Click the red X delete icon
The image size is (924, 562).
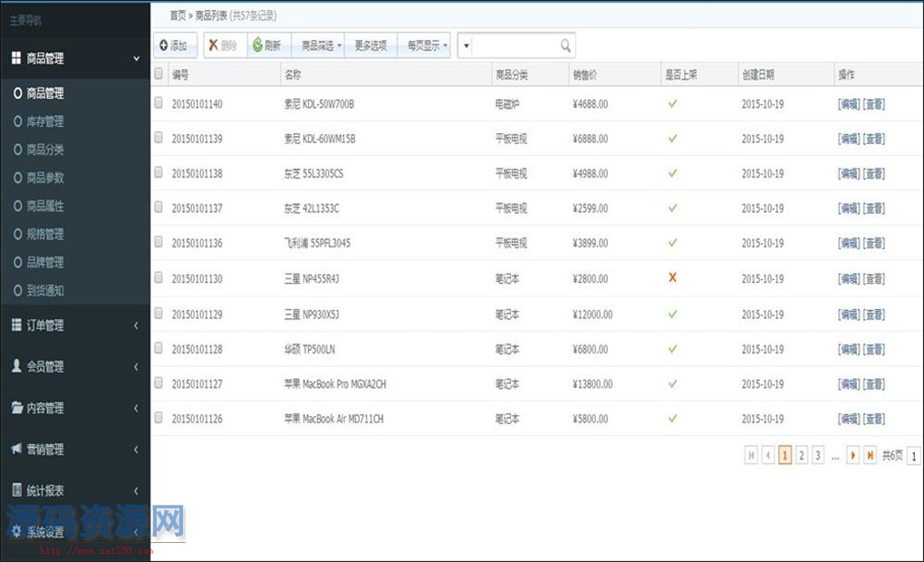click(x=213, y=44)
